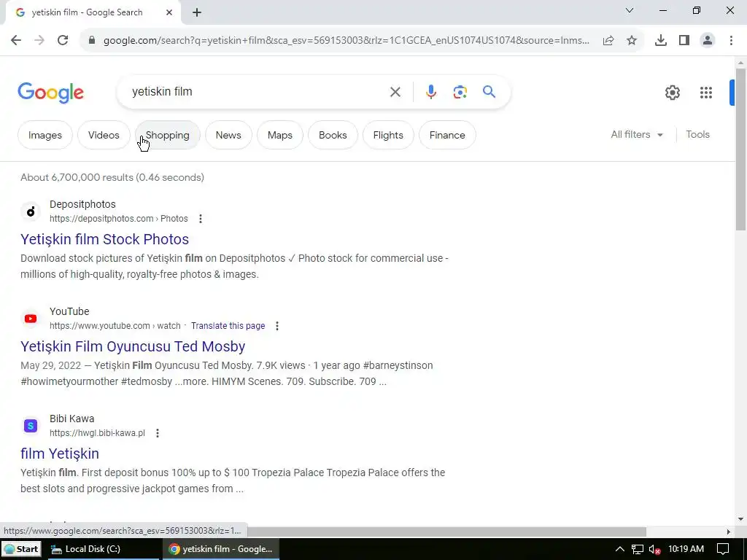Image resolution: width=747 pixels, height=560 pixels.
Task: Go to Google homepage logo
Action: coord(50,93)
